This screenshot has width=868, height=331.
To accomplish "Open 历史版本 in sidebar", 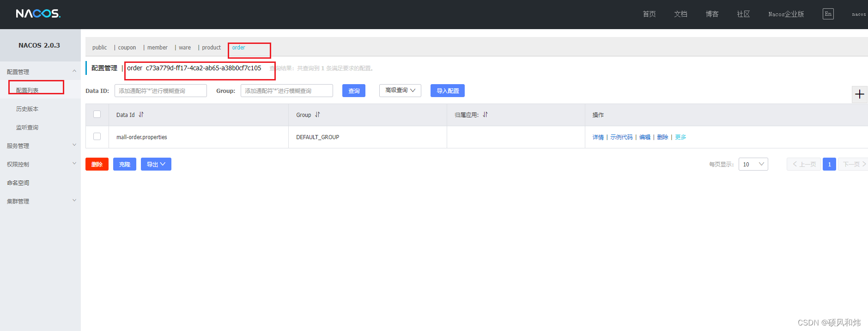I will coord(27,109).
